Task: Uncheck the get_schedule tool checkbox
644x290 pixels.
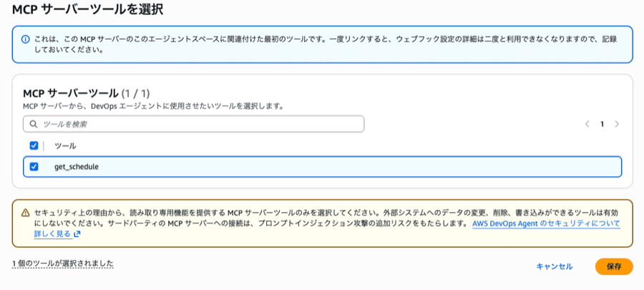Action: click(34, 167)
